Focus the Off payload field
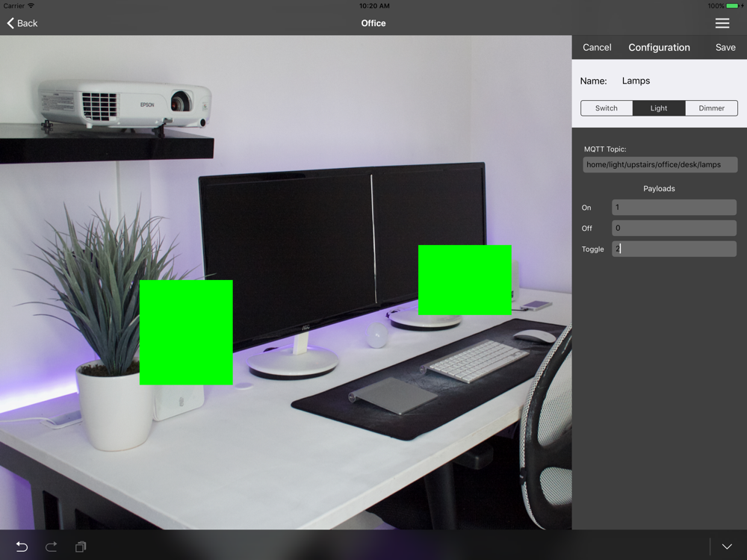The image size is (747, 560). coord(674,228)
